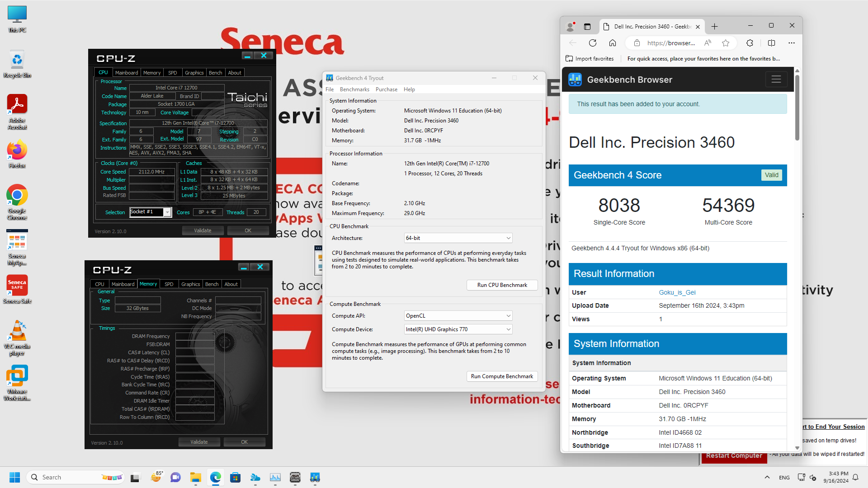Add page to favorites star
Viewport: 868px width, 488px height.
[x=726, y=43]
